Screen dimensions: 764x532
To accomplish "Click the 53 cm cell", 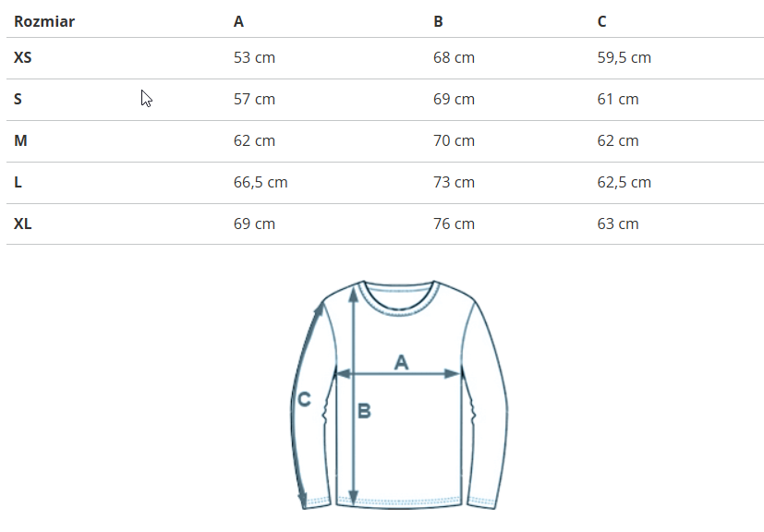I will pos(254,57).
